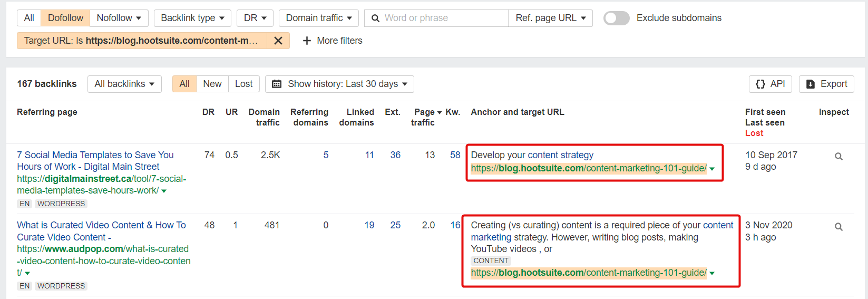Click Ext. value 25

pyautogui.click(x=395, y=225)
